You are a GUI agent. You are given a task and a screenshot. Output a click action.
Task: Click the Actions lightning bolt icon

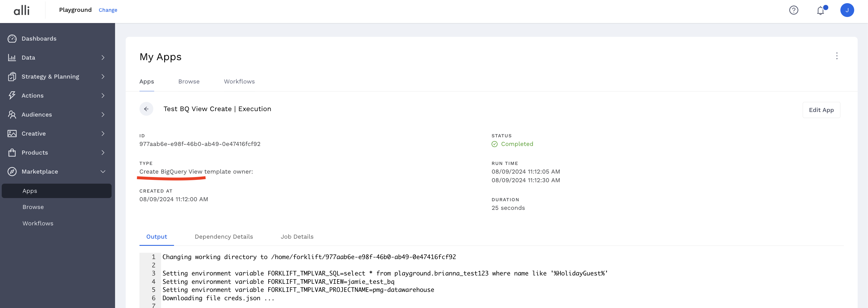coord(12,96)
